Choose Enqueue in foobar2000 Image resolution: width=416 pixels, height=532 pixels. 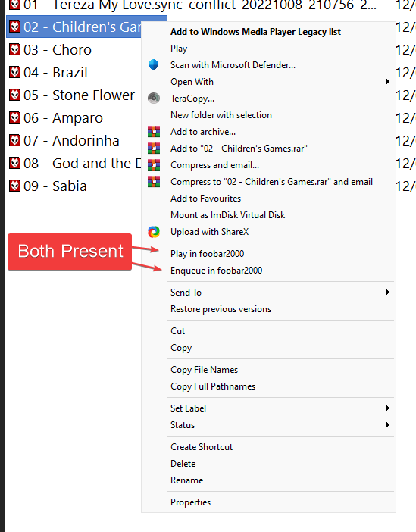click(216, 271)
